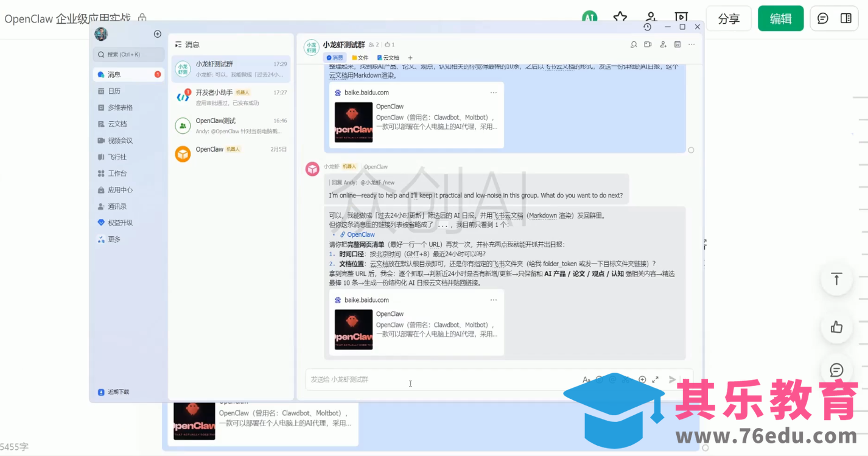The height and width of the screenshot is (456, 868).
Task: Open search in the 小龙虾测试群 chat header
Action: pos(634,44)
